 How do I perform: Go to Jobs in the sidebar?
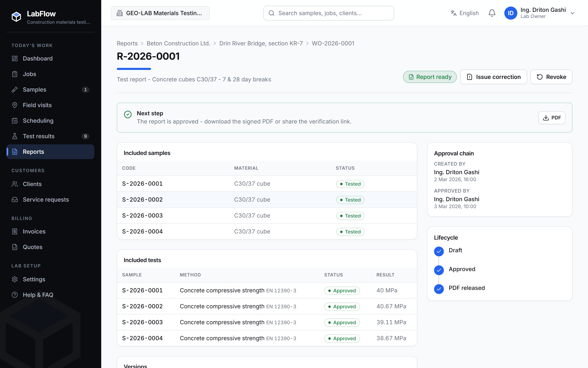point(50,74)
